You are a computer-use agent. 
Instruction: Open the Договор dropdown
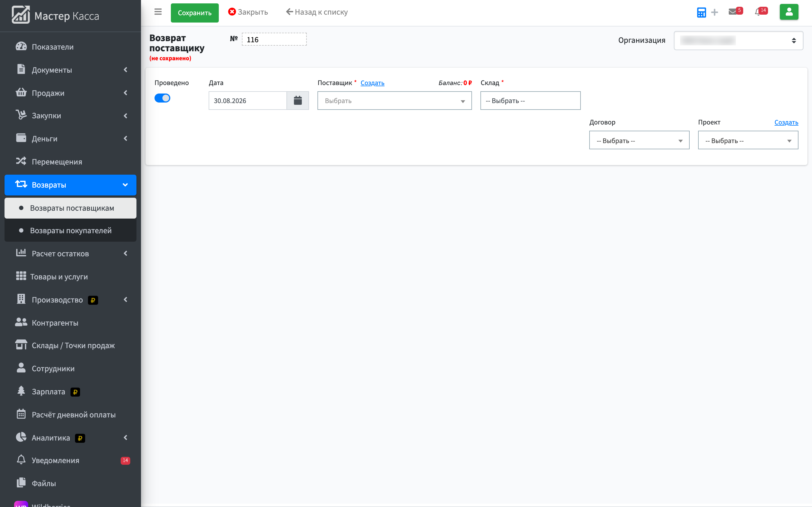[x=639, y=140]
